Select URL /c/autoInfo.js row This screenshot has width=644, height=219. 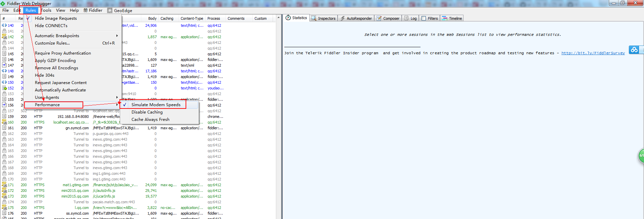click(104, 191)
